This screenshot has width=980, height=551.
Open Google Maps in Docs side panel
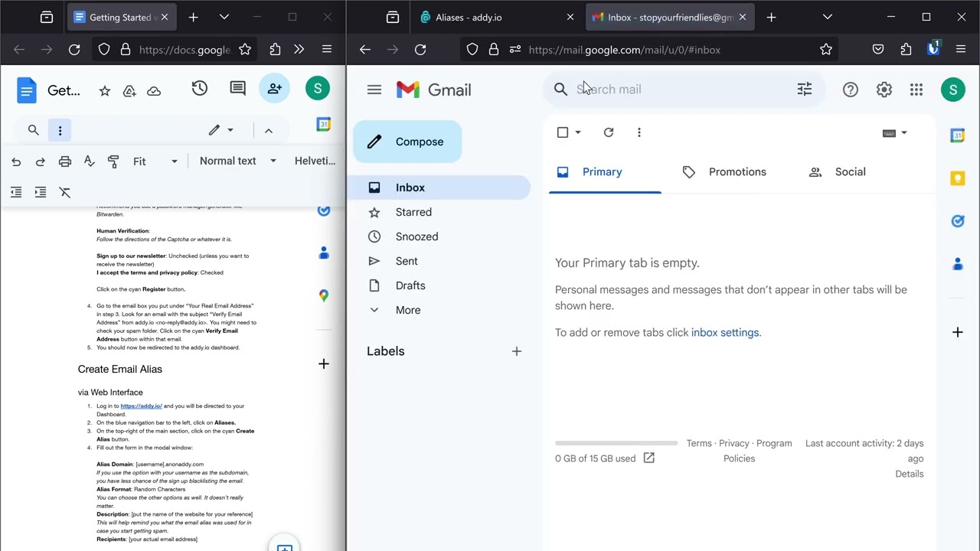pyautogui.click(x=324, y=295)
